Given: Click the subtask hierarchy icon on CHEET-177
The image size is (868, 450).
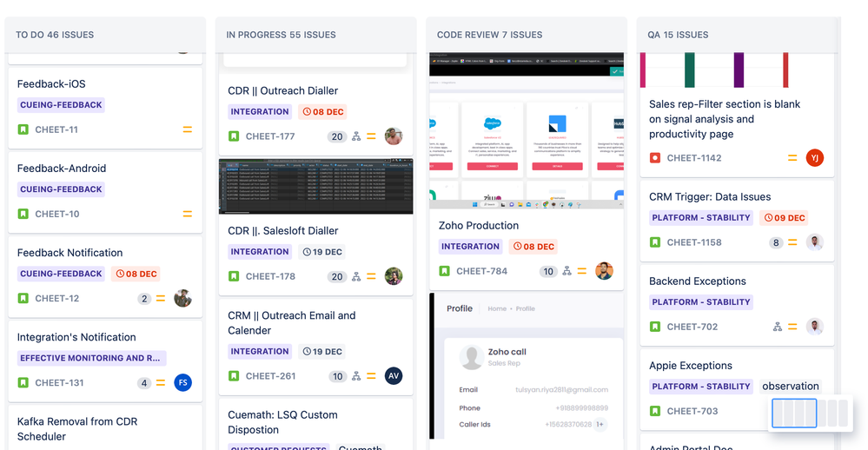Looking at the screenshot, I should (x=356, y=136).
